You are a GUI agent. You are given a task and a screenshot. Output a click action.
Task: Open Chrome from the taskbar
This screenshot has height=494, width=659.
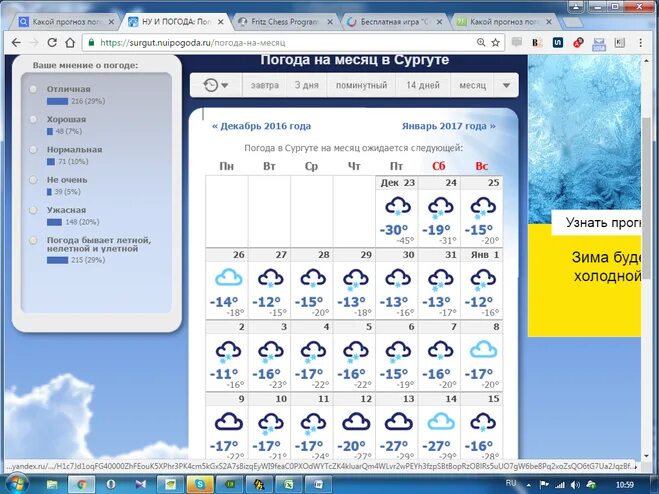(x=81, y=484)
